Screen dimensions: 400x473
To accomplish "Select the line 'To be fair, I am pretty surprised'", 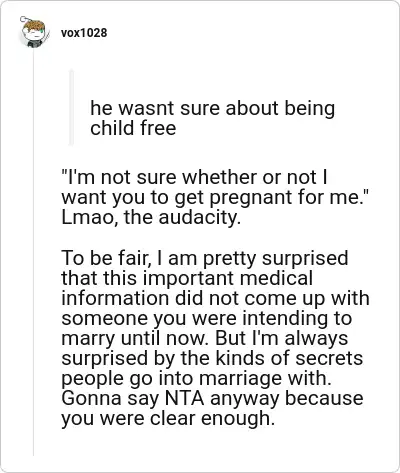I will (x=205, y=258).
